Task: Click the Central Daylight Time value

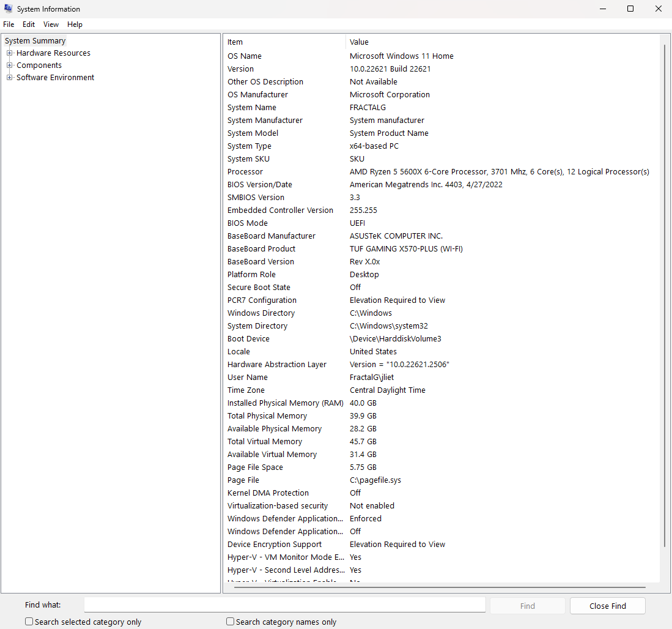Action: (x=388, y=390)
